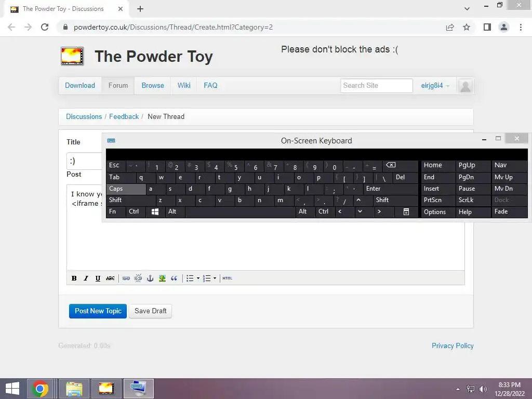Insert a blockquote in the post
Screen dimensions: 532x399
[174, 278]
